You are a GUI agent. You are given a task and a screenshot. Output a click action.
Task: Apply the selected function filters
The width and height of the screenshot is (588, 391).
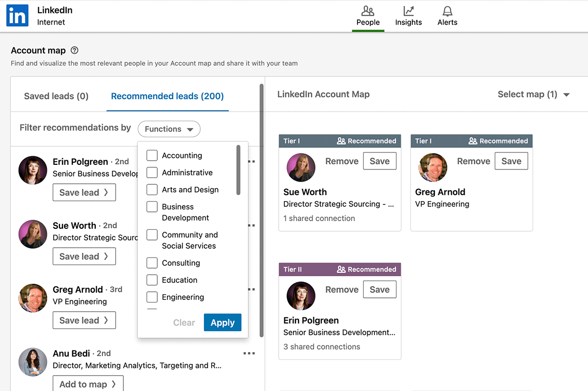[x=223, y=322]
